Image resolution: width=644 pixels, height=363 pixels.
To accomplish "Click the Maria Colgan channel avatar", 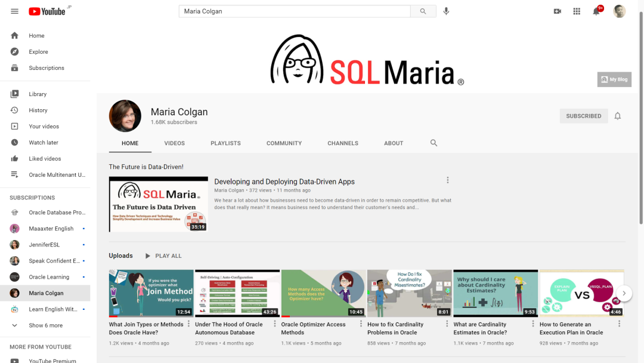I will click(x=125, y=116).
